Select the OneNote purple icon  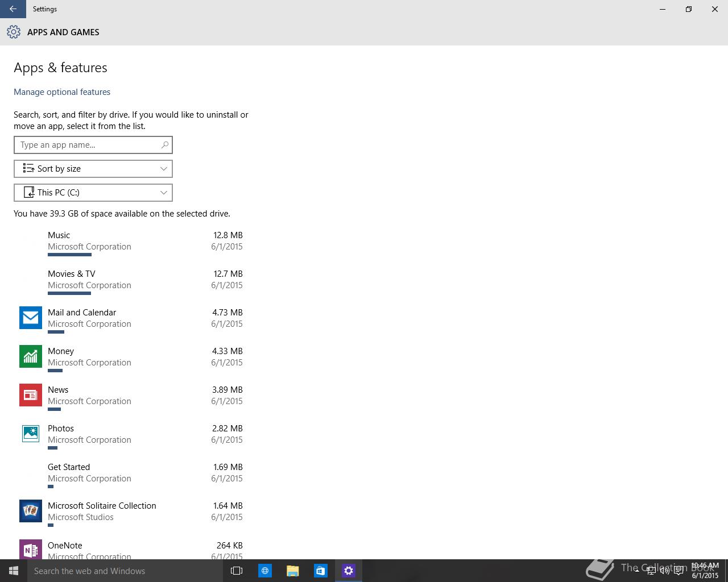pos(31,550)
